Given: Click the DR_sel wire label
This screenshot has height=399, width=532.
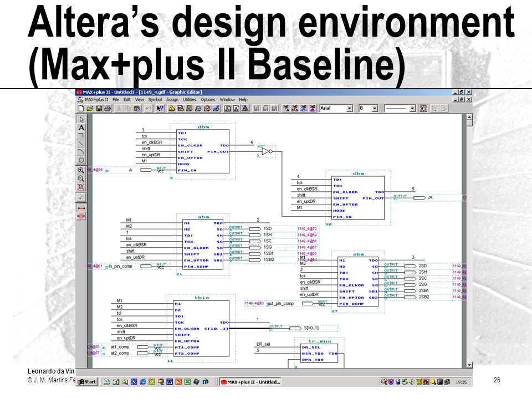Looking at the screenshot, I should coord(263,344).
